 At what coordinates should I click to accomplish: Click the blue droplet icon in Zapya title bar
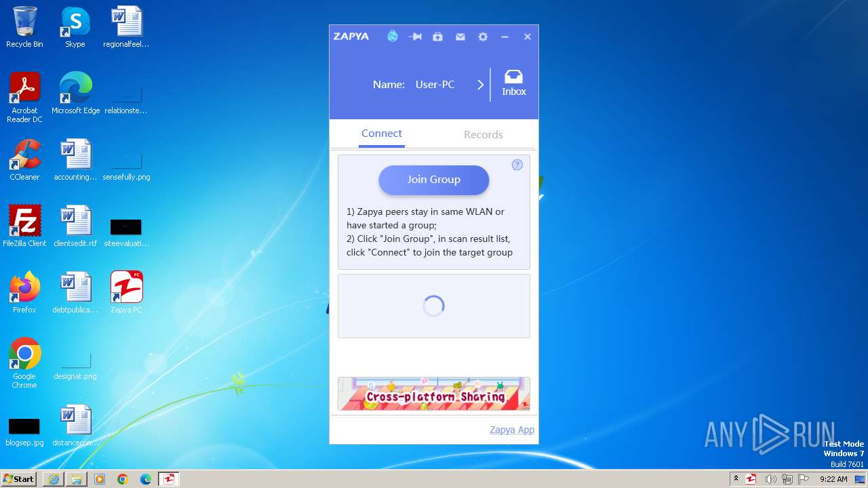pyautogui.click(x=393, y=37)
